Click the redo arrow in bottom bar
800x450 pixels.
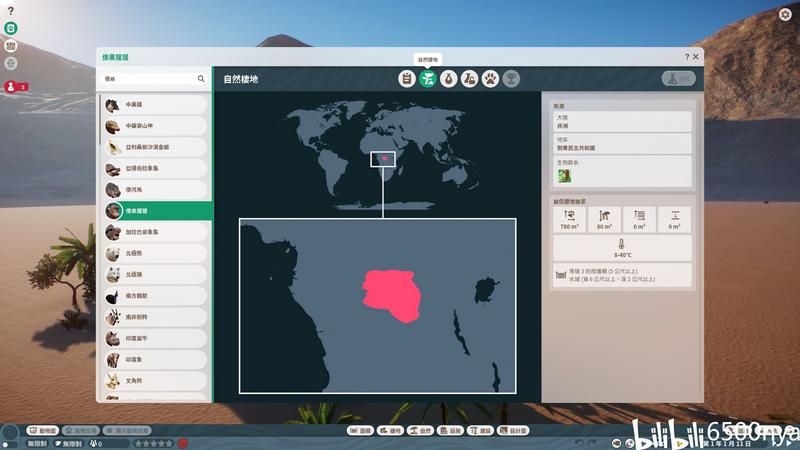592,443
